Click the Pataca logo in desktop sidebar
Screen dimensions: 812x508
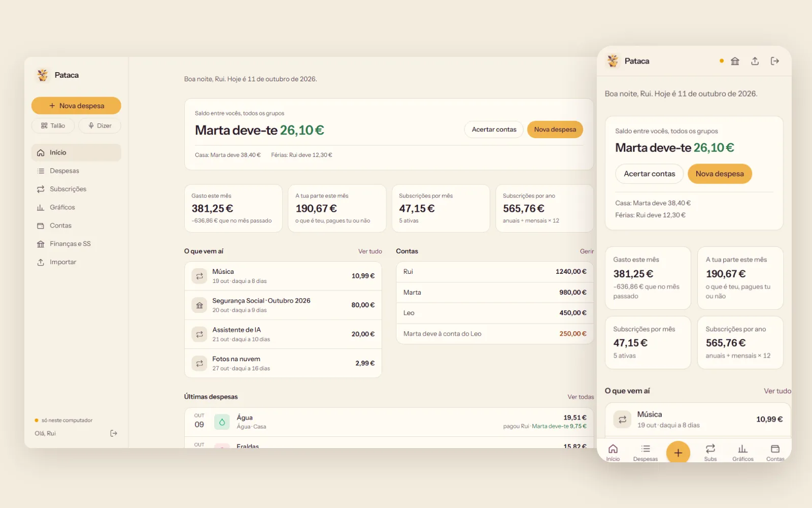tap(43, 75)
